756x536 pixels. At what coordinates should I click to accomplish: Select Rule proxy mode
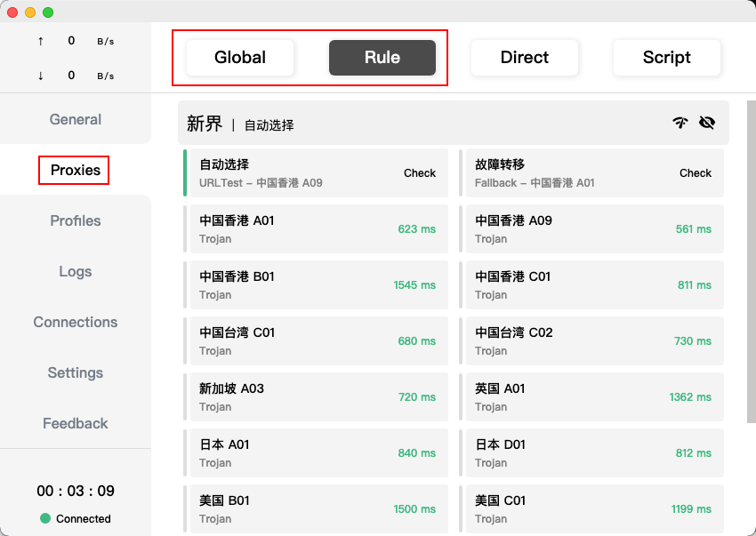(382, 58)
